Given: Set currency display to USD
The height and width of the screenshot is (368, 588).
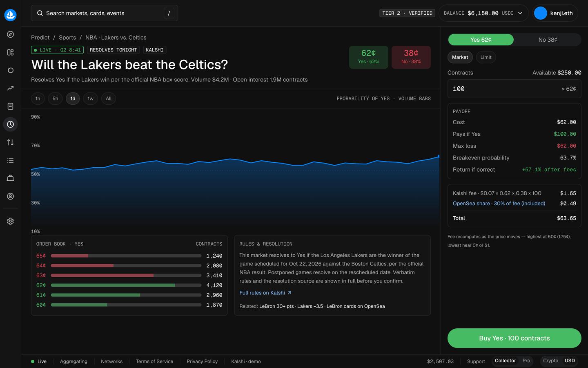Looking at the screenshot, I should [x=570, y=361].
